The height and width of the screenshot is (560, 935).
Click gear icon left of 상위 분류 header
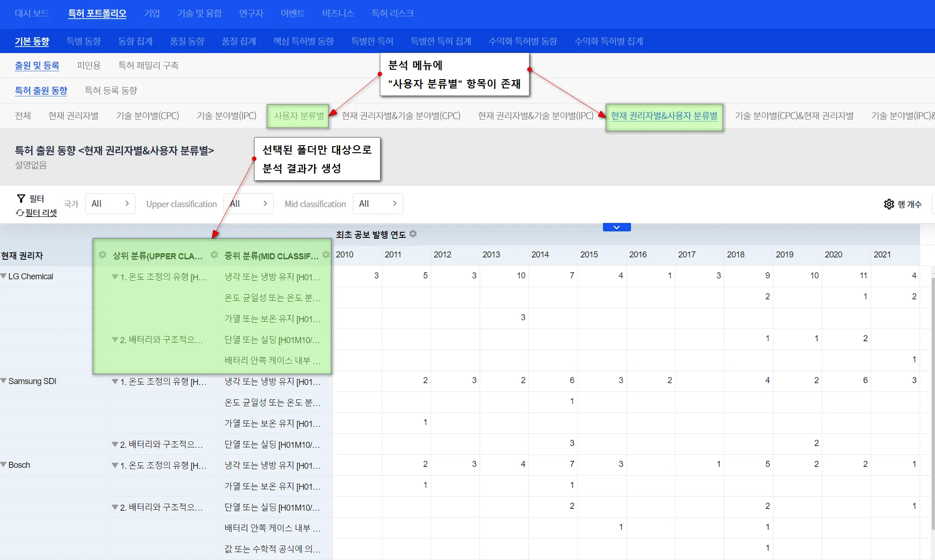(102, 255)
